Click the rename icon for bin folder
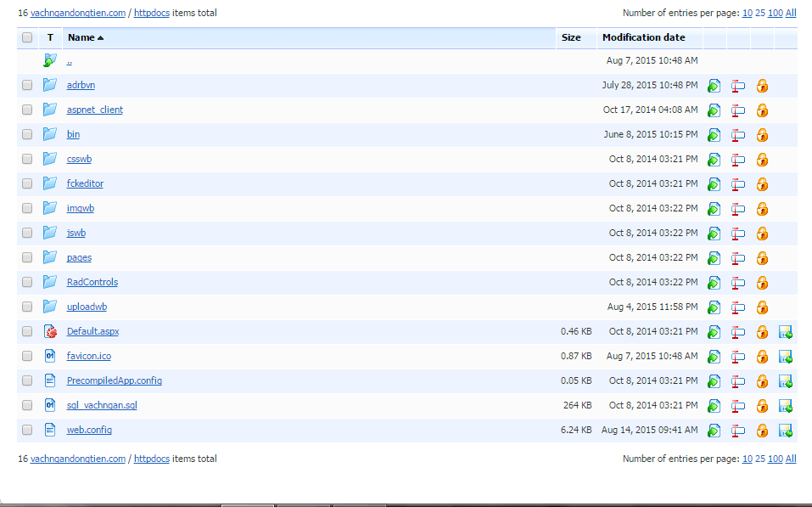This screenshot has height=507, width=812. [738, 135]
